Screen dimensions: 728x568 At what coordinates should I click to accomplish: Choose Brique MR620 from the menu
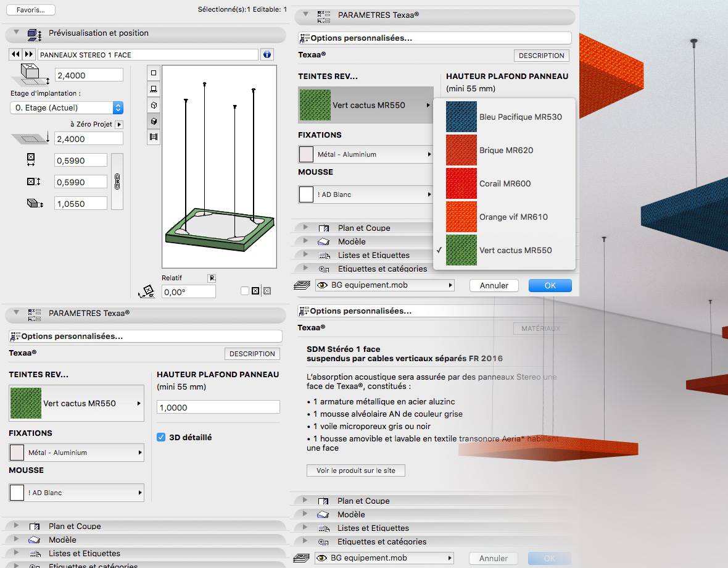504,151
